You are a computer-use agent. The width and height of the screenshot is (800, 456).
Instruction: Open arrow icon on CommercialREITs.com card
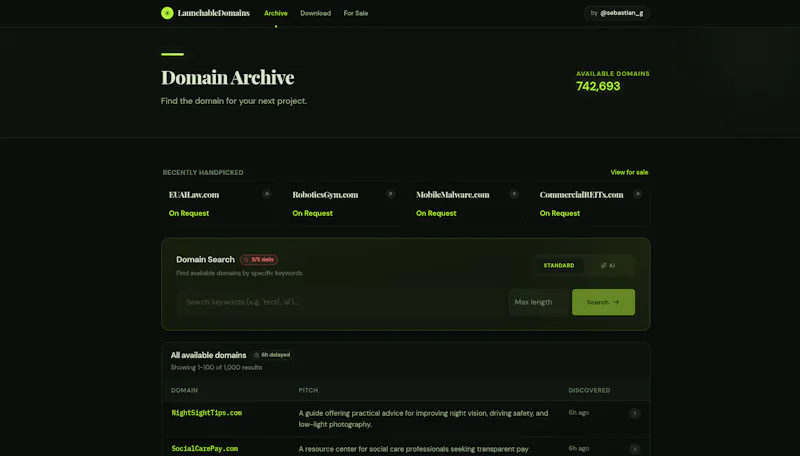[637, 194]
